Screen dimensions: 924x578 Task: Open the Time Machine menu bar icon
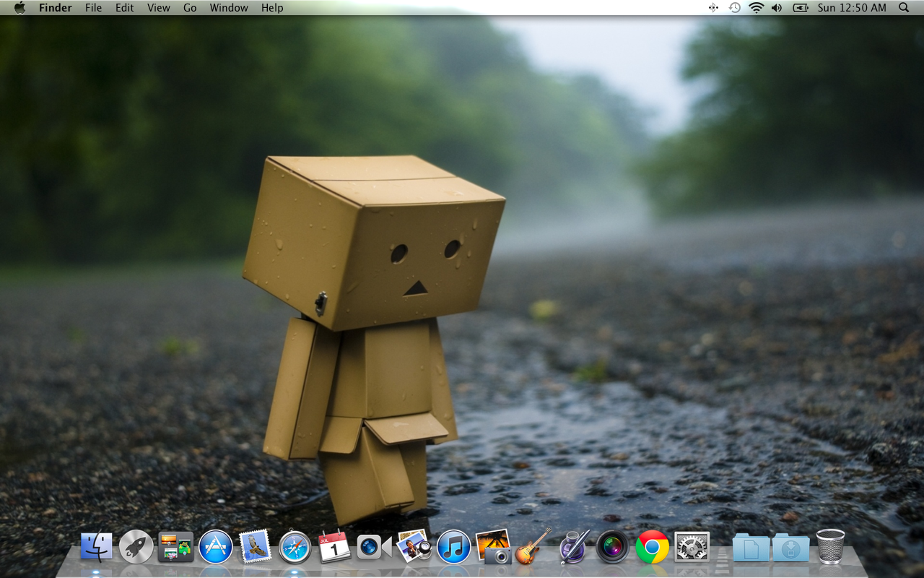click(x=734, y=7)
